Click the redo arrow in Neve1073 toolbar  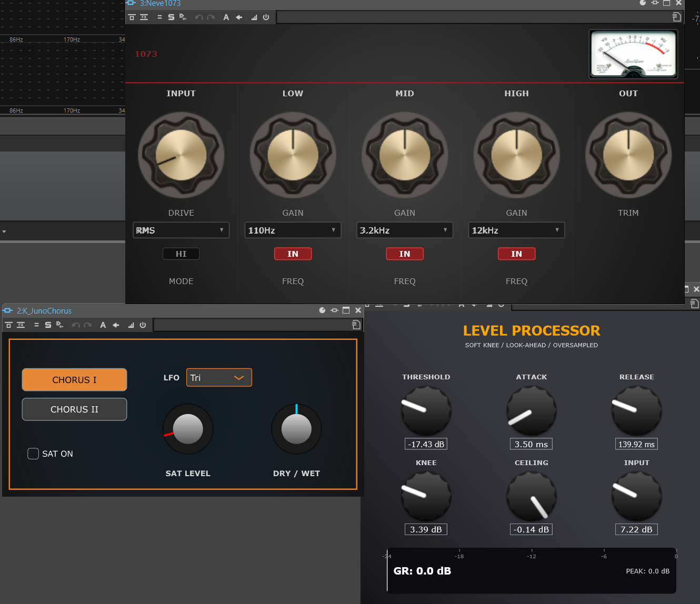click(x=211, y=17)
